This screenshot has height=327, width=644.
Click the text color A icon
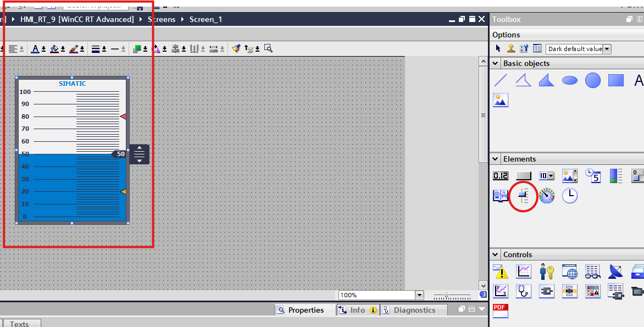point(35,49)
